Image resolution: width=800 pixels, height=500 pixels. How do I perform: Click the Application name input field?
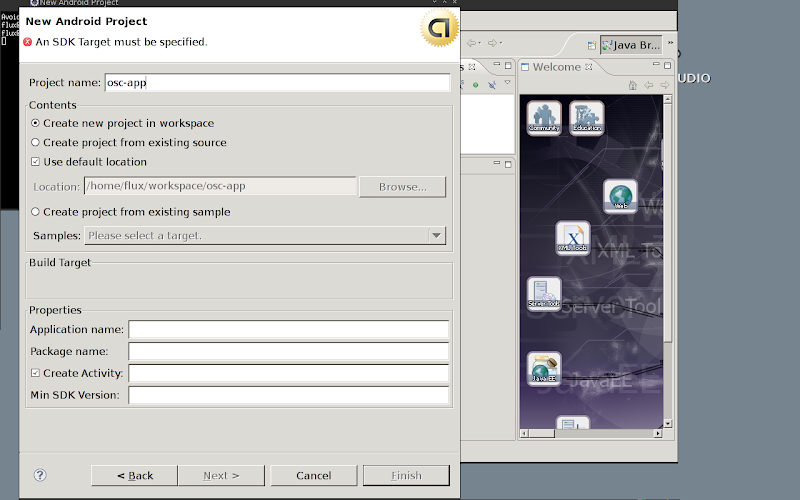click(x=288, y=329)
